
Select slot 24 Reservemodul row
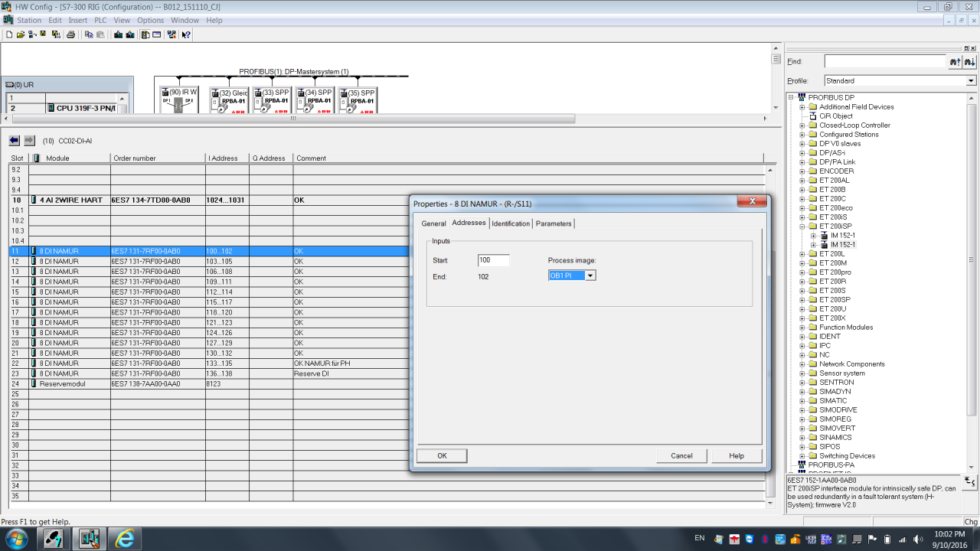click(x=208, y=384)
